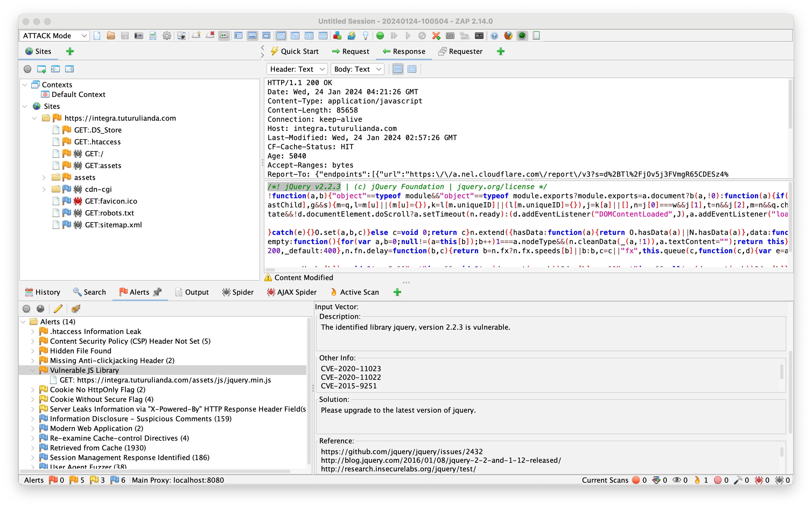Click the pencil edit alert icon
Viewport: 812px width, 508px height.
point(58,308)
